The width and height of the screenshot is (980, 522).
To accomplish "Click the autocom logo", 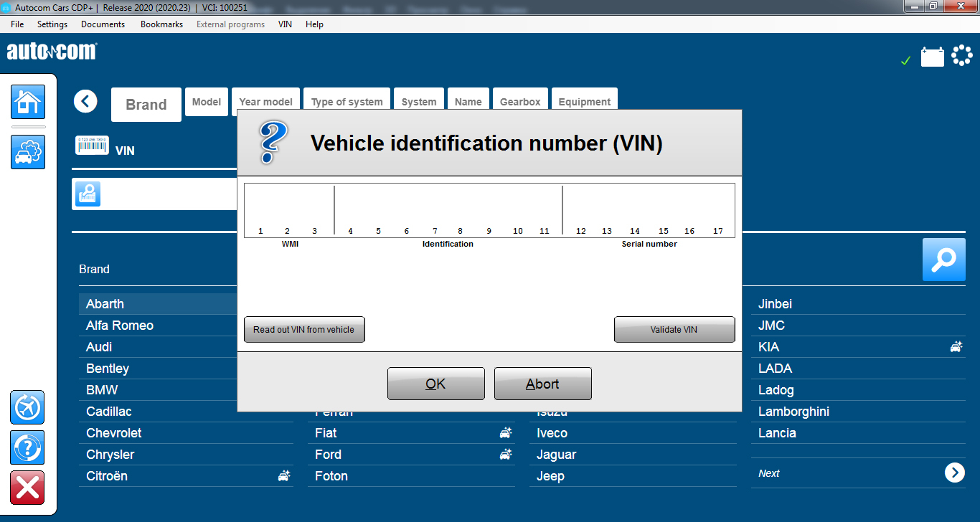I will click(52, 52).
